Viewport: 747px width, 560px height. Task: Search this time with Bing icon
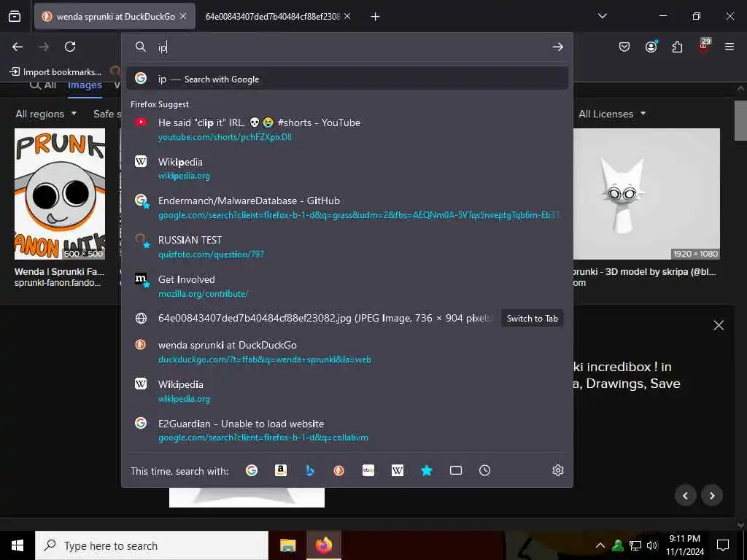pos(310,470)
